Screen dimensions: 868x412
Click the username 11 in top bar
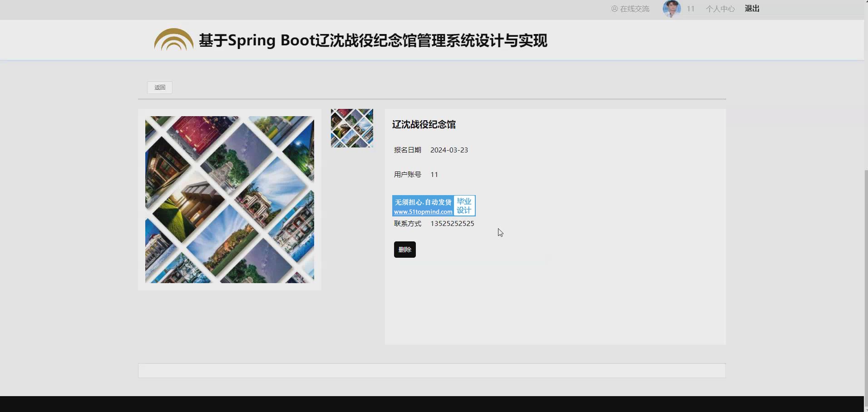coord(690,9)
